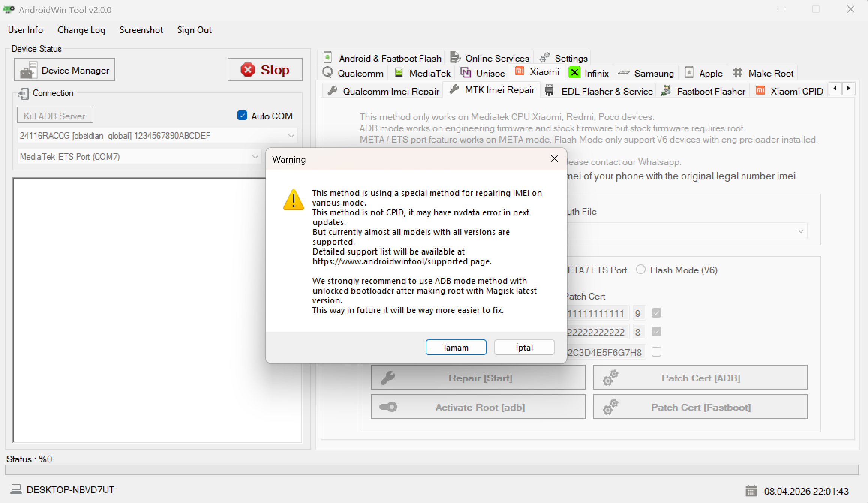Uncheck the Auto COM checkbox
The image size is (868, 503).
242,116
